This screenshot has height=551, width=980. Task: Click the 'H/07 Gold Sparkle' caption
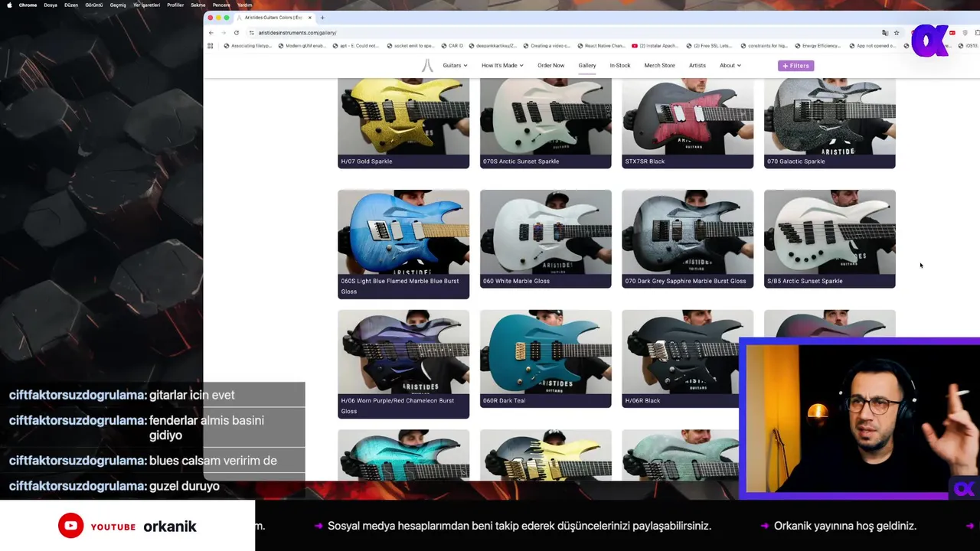(x=367, y=161)
